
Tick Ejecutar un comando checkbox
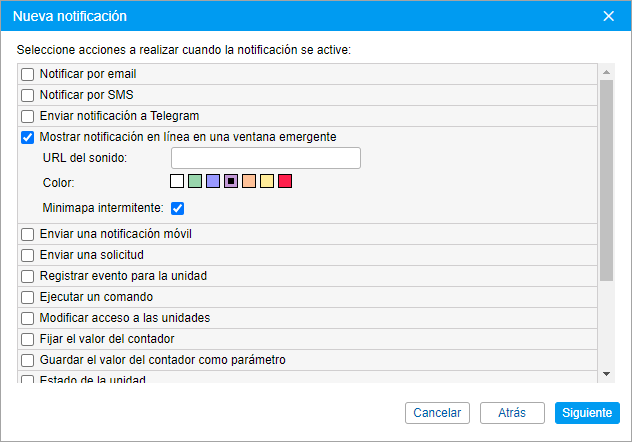click(x=27, y=297)
